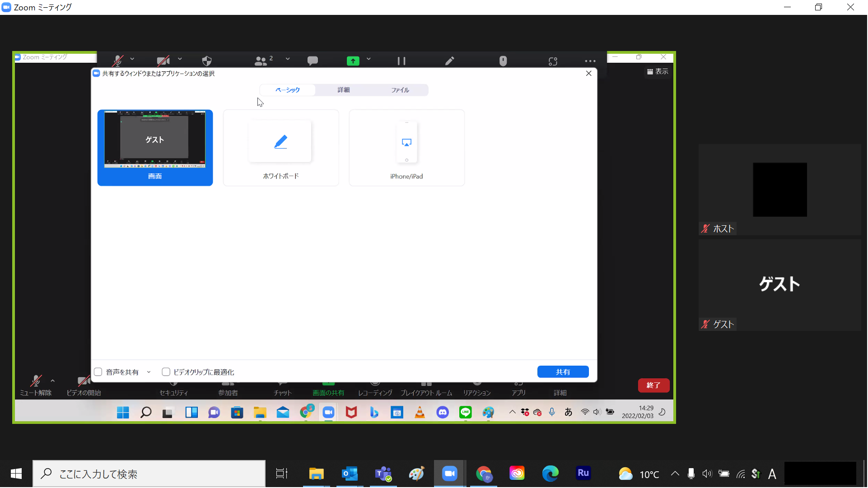This screenshot has height=488, width=868.
Task: Click the remote control mouse icon
Action: (503, 60)
